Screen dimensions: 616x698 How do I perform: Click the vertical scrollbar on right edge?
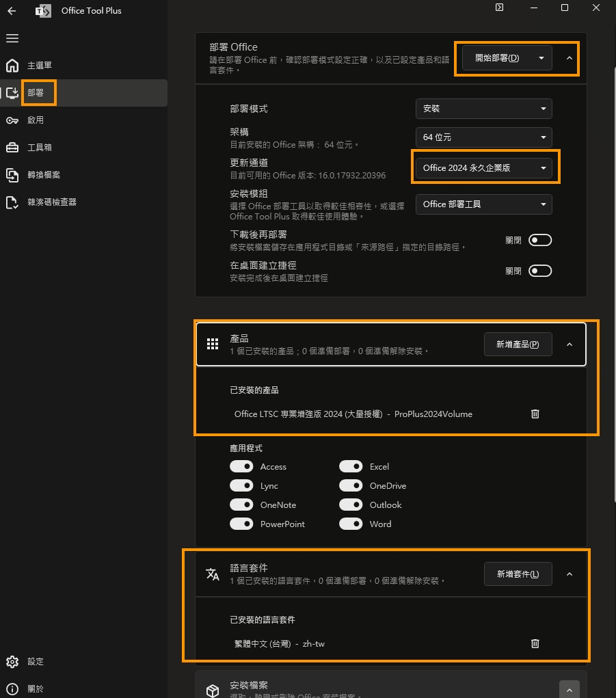615,285
